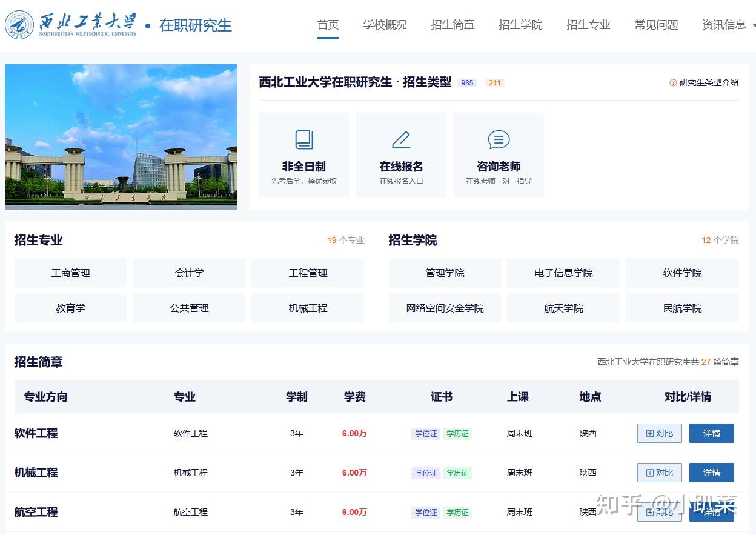Click 学历证 tag in 机械工程 row
Image resolution: width=756 pixels, height=535 pixels.
(457, 473)
